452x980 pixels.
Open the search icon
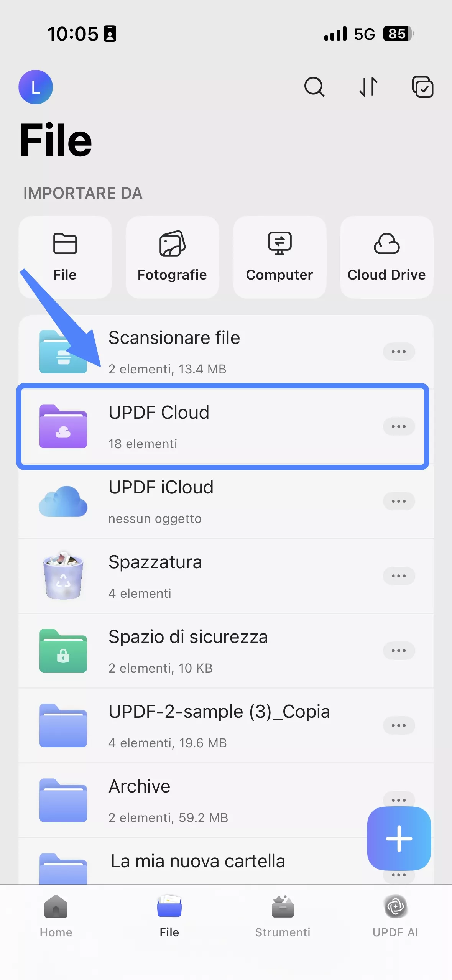tap(314, 87)
